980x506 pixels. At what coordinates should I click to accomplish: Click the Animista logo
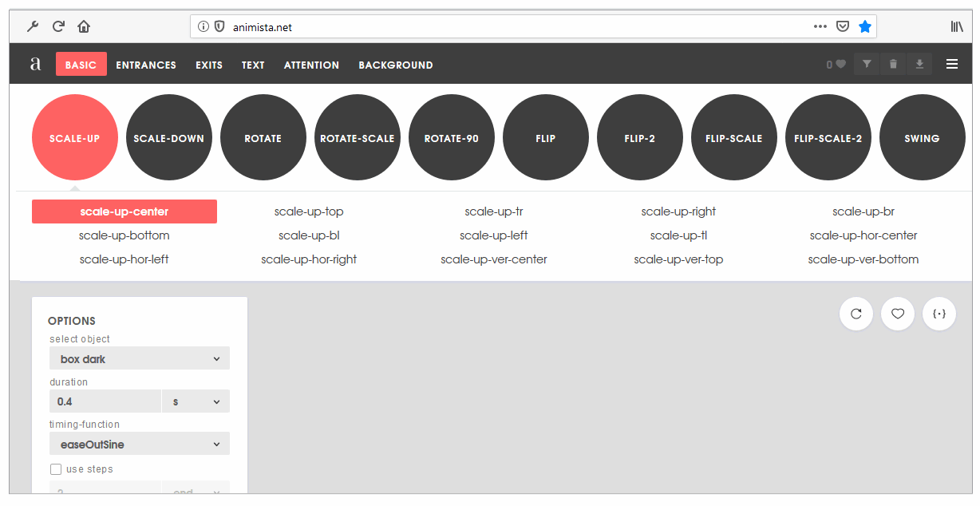35,64
